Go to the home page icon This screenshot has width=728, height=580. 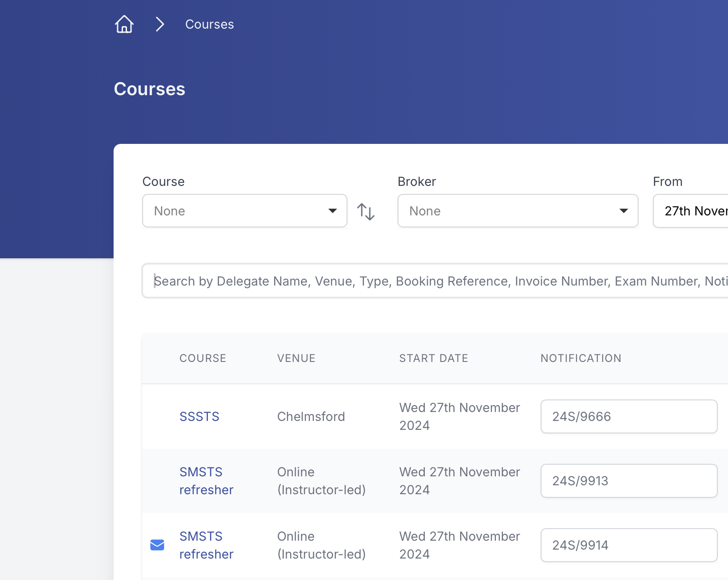pos(124,24)
